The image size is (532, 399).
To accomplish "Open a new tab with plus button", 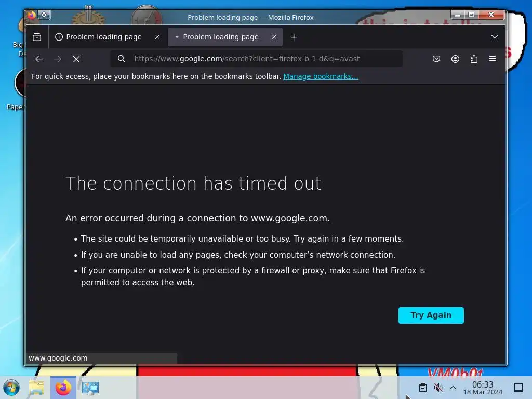I will pos(294,37).
